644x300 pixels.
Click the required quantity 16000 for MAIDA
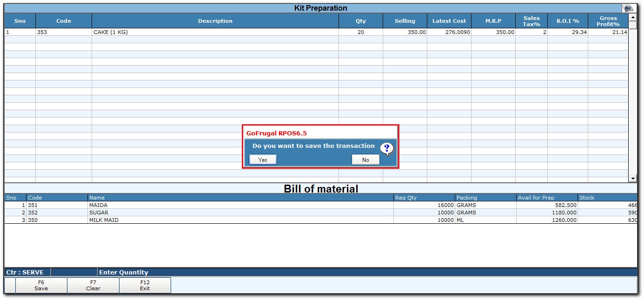(424, 205)
